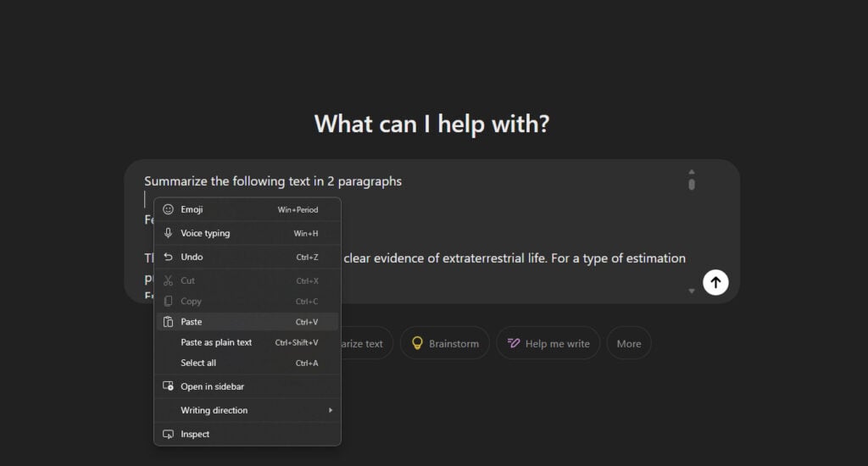
Task: Click the Help me write button
Action: click(x=548, y=343)
